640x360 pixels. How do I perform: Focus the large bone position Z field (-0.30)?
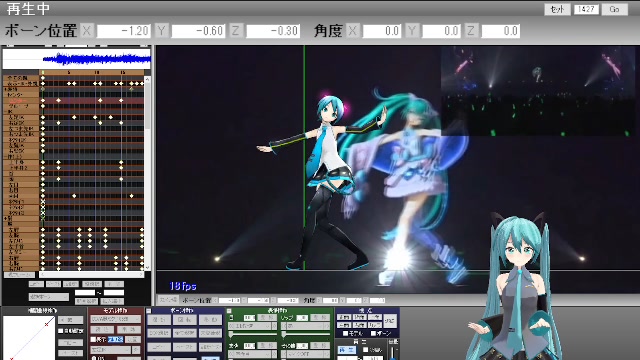click(x=273, y=31)
